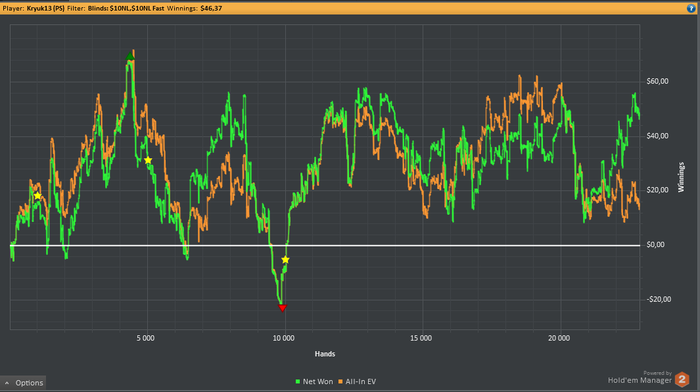Select the yellow star near 10 000 hands
Viewport: 700px width, 392px height.
pos(285,260)
